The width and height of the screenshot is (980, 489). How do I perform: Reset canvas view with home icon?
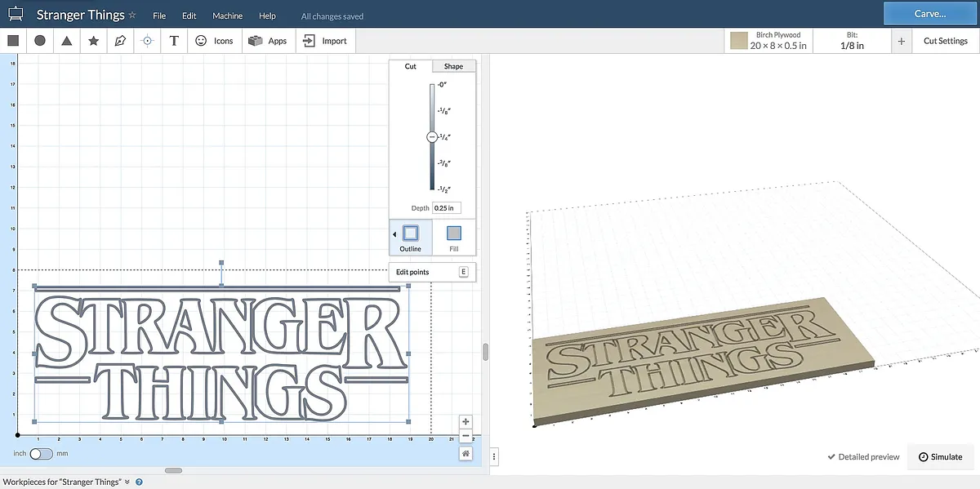465,453
